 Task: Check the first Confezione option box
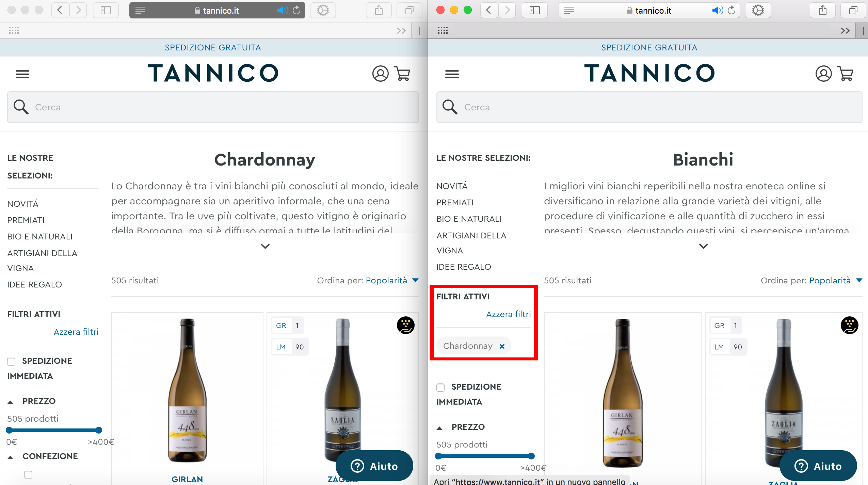point(28,474)
